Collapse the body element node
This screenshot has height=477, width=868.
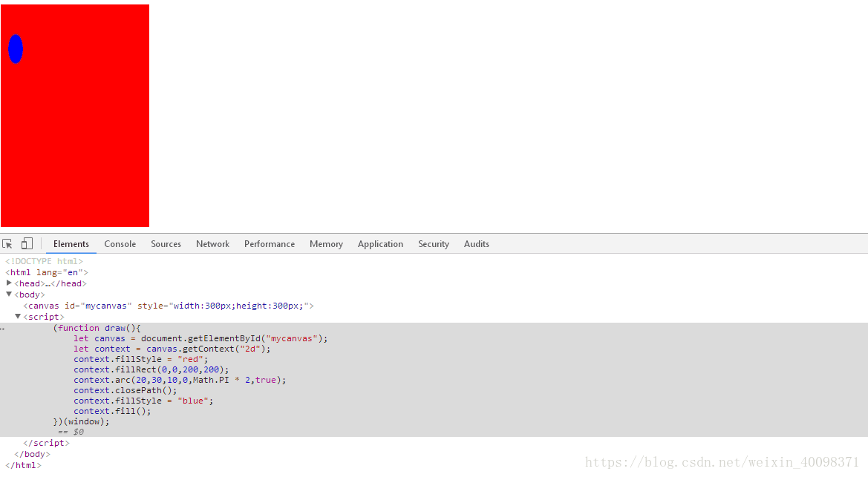[x=9, y=295]
